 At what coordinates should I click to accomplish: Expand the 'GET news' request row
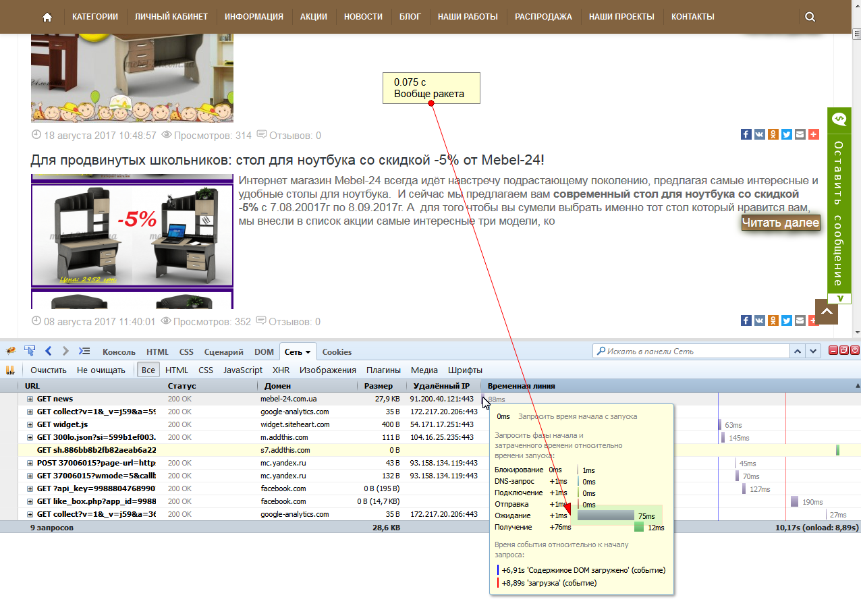click(30, 399)
